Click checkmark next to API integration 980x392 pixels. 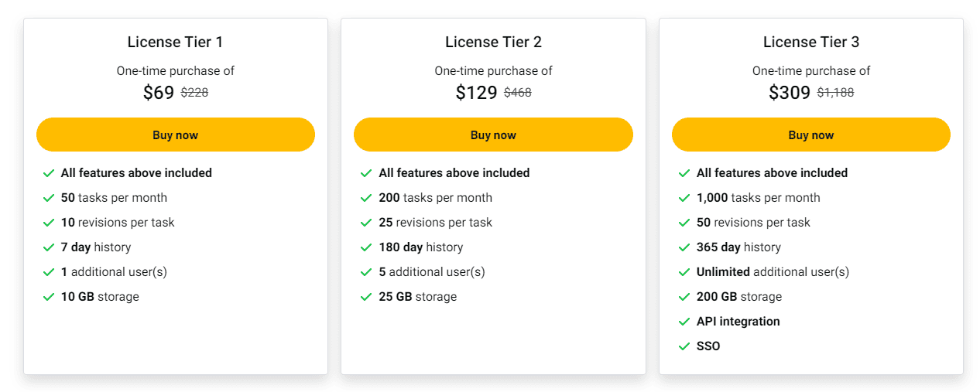click(684, 322)
